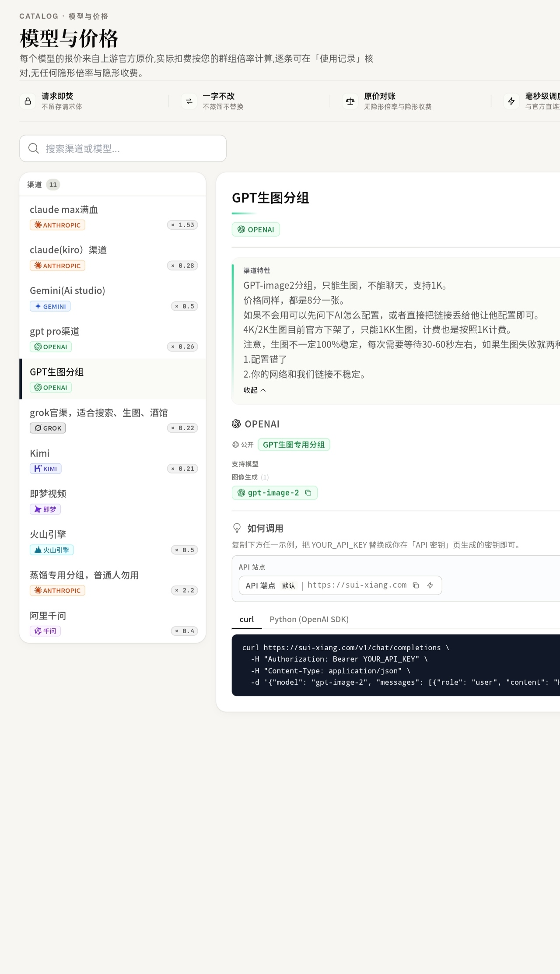Select Kimi channel
The width and height of the screenshot is (560, 974).
(x=113, y=460)
